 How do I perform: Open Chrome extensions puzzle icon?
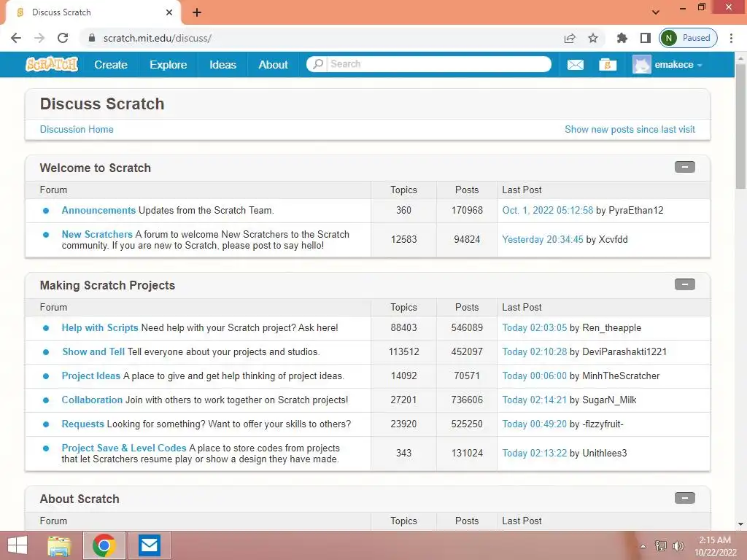(622, 38)
